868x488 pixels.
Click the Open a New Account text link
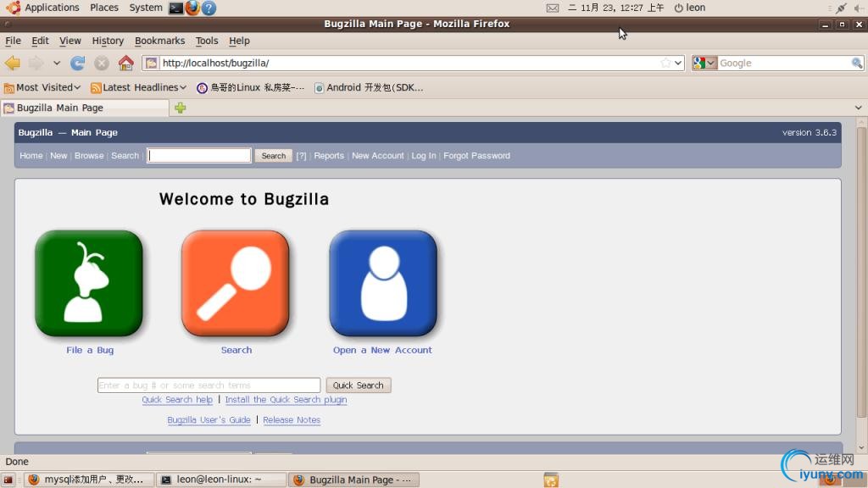point(382,350)
